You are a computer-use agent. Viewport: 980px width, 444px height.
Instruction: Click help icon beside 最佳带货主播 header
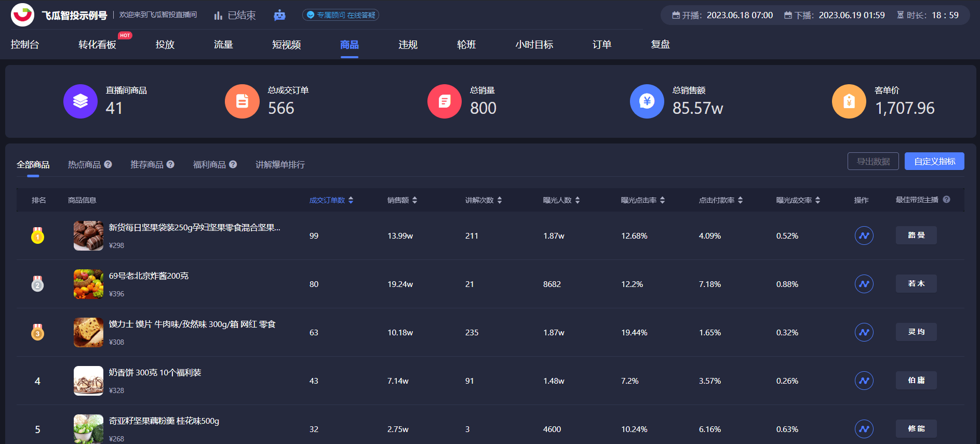[x=946, y=200]
